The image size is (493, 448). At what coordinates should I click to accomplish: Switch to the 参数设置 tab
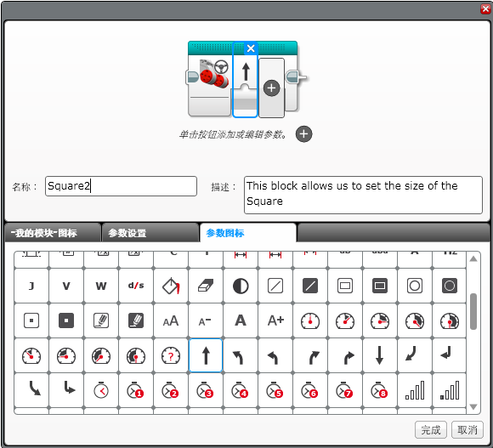(x=150, y=233)
